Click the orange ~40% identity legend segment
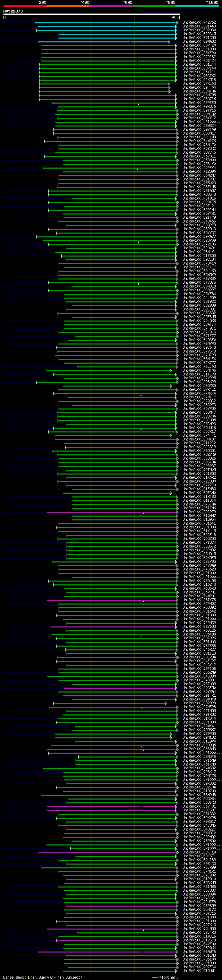The image size is (222, 980). [x=68, y=6]
